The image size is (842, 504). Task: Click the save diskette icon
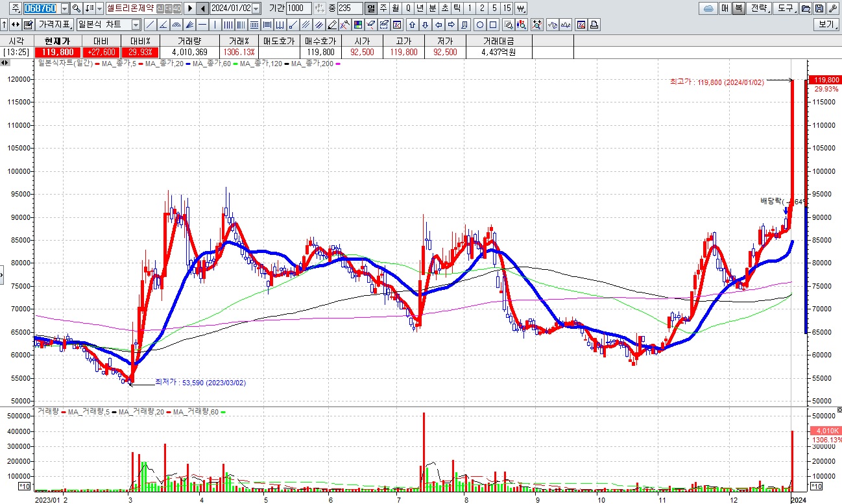[x=819, y=8]
